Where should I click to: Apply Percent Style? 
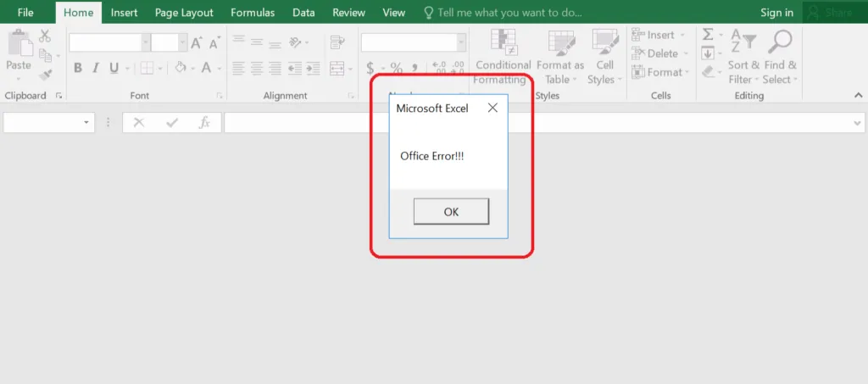tap(397, 68)
